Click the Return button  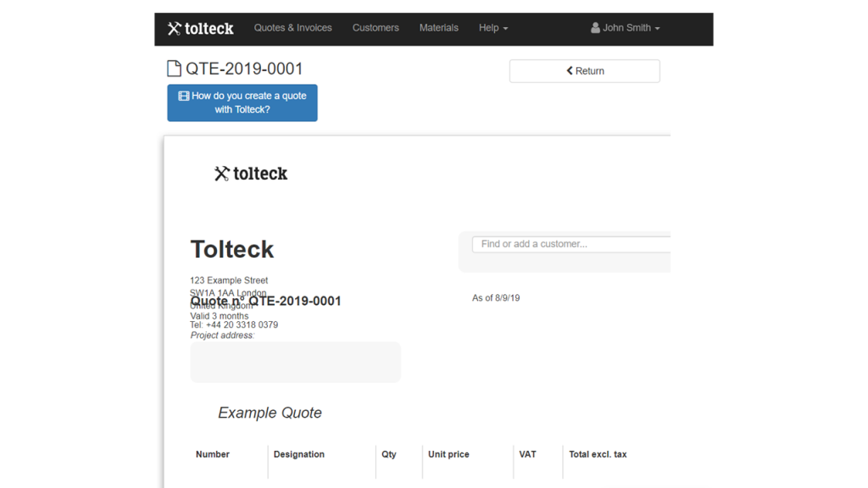[585, 71]
